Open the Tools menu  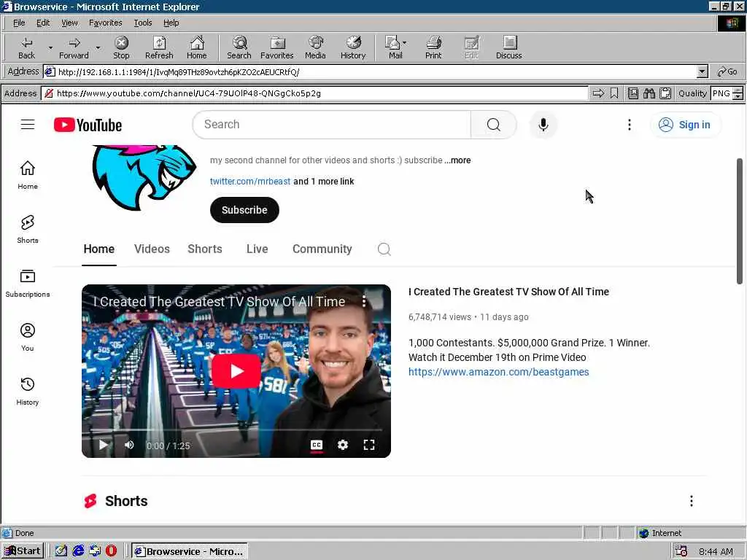142,23
